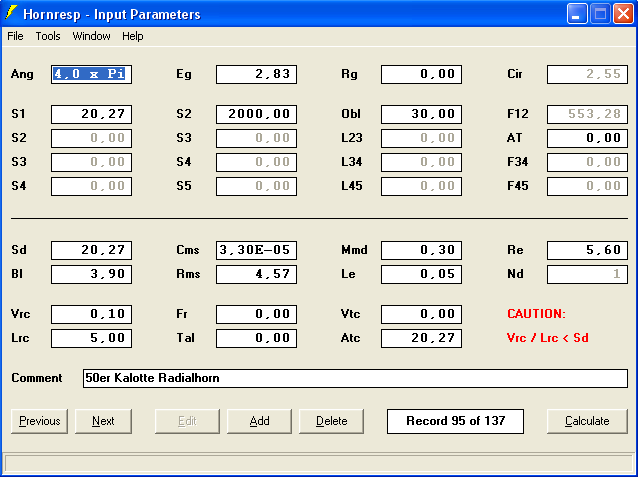The width and height of the screenshot is (638, 477).
Task: Click the L34 input field
Action: coord(422,162)
